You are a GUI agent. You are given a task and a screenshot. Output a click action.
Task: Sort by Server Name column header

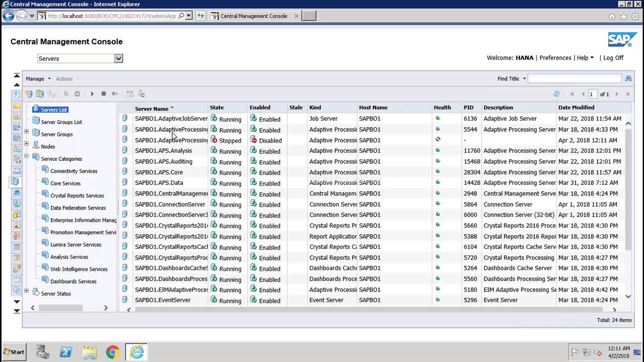[x=151, y=109]
